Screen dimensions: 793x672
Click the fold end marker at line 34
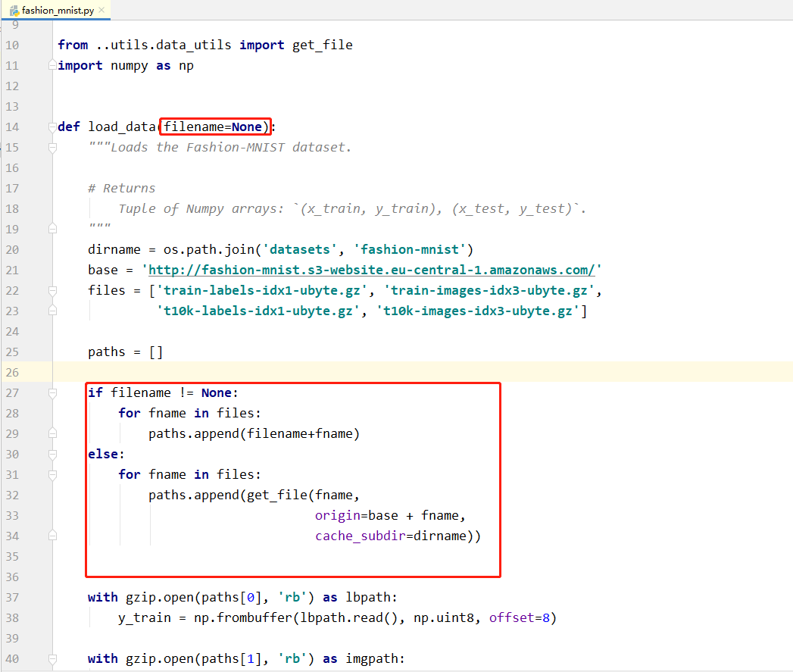tap(52, 536)
